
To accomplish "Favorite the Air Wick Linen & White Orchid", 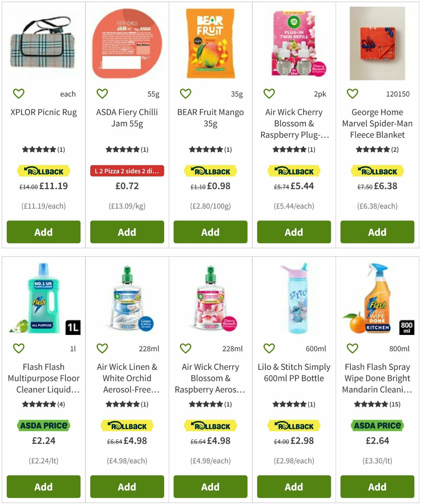I will point(102,349).
